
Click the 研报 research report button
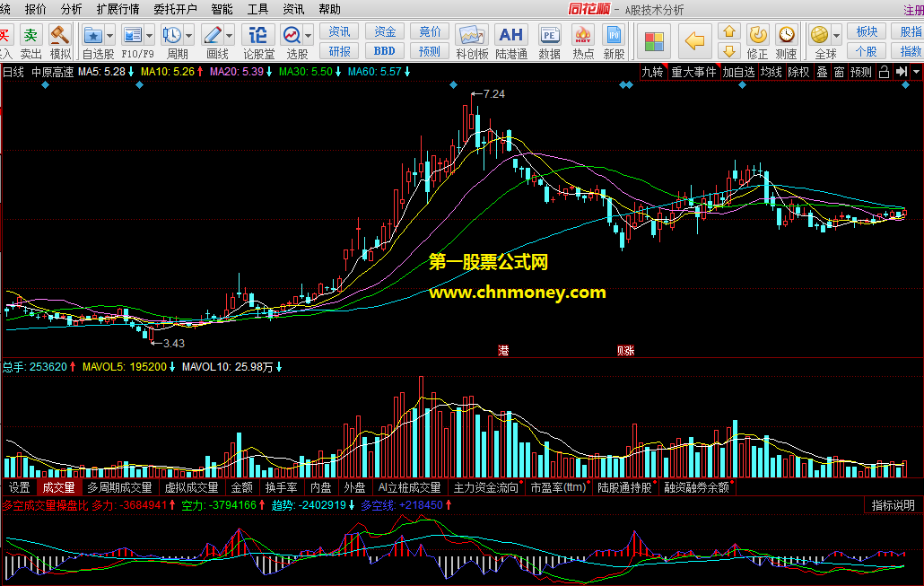339,51
